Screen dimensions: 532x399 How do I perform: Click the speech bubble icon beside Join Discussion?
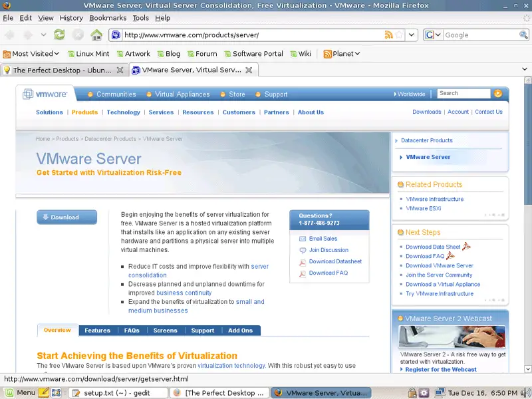(x=303, y=251)
